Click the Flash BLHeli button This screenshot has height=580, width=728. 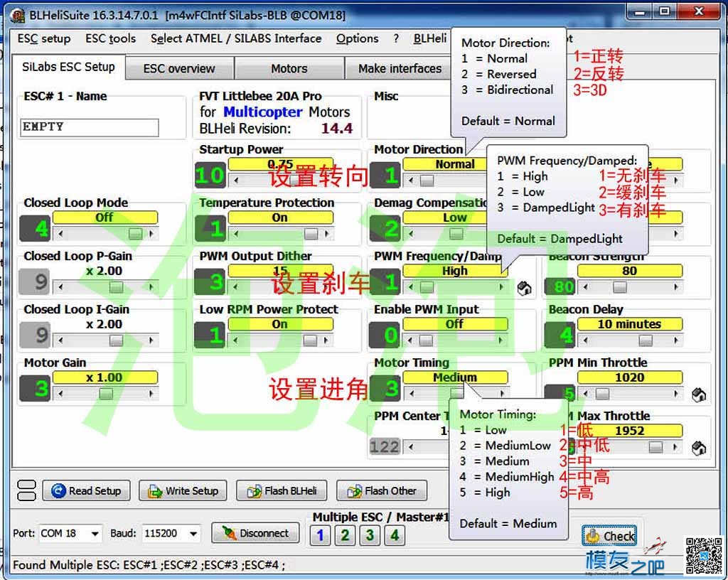(x=282, y=490)
